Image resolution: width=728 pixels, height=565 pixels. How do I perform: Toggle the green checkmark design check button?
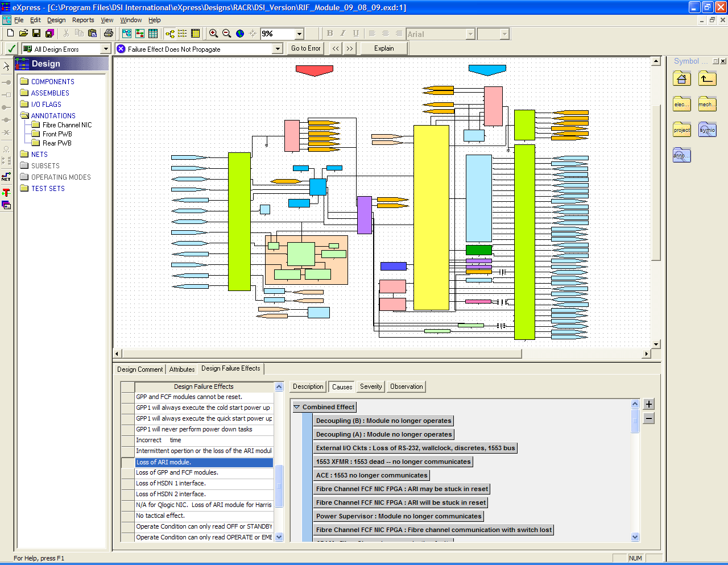pos(11,49)
